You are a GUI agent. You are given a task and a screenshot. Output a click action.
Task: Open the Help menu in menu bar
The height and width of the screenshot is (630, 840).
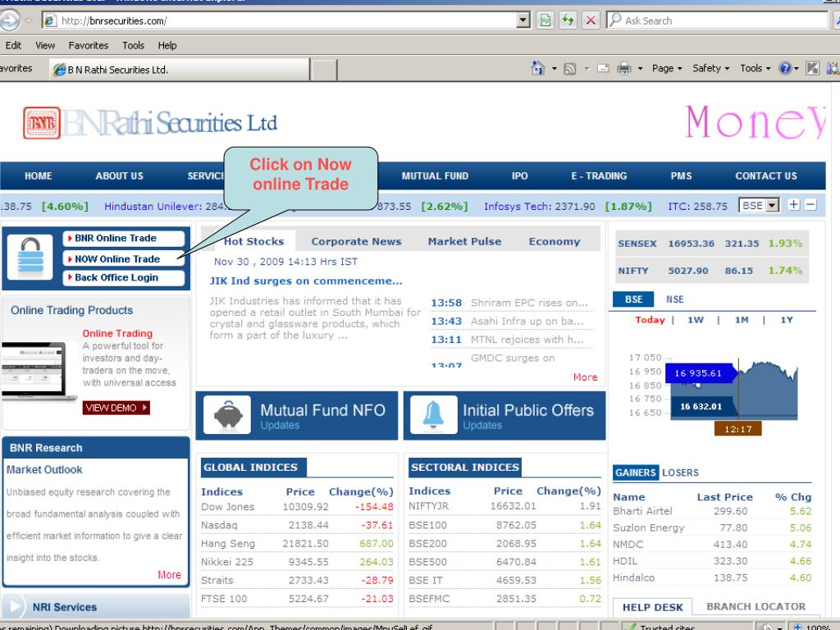tap(167, 46)
